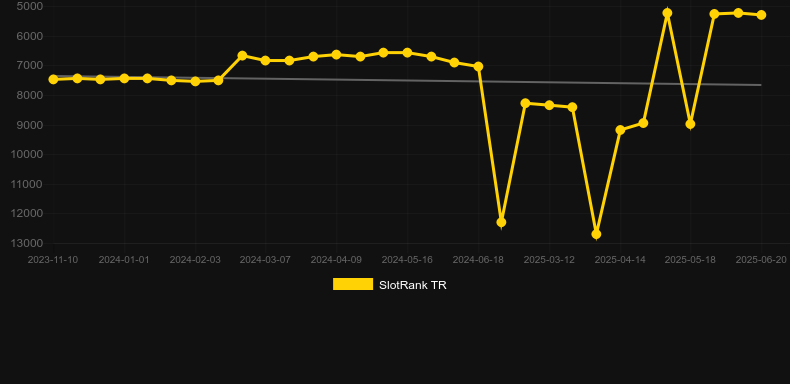Viewport: 790px width, 384px height.
Task: Select the final data point at 2025-06-20
Action: point(761,15)
